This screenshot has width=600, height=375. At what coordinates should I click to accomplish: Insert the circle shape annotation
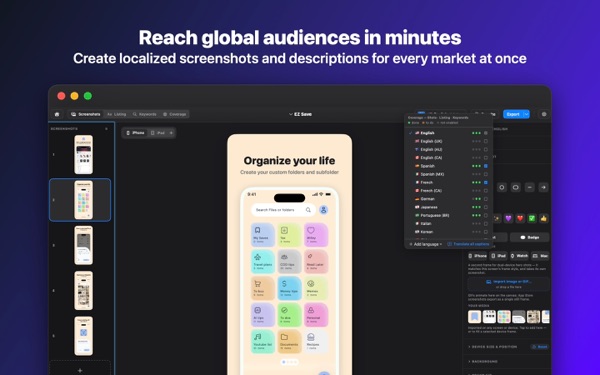pyautogui.click(x=502, y=187)
